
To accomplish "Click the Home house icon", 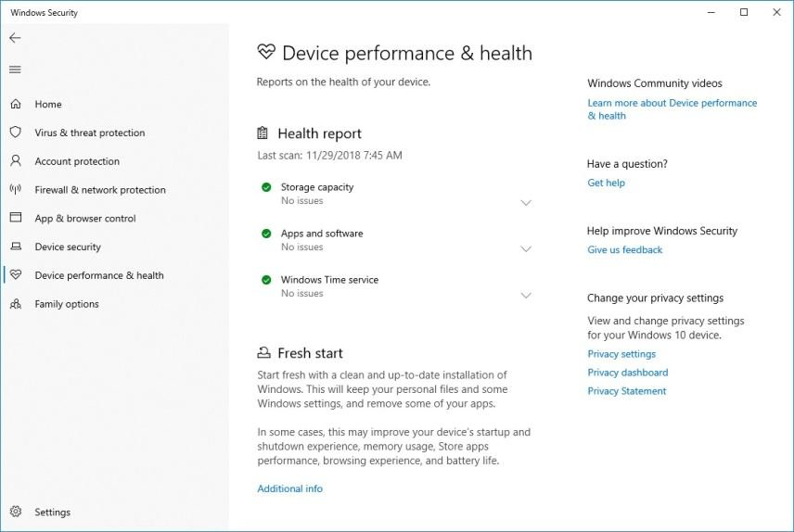I will coord(16,105).
